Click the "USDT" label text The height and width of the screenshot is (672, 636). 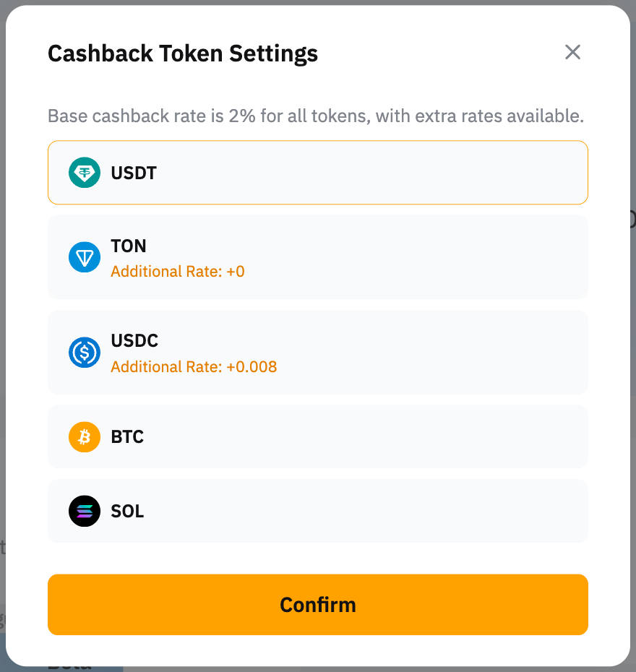pyautogui.click(x=134, y=173)
